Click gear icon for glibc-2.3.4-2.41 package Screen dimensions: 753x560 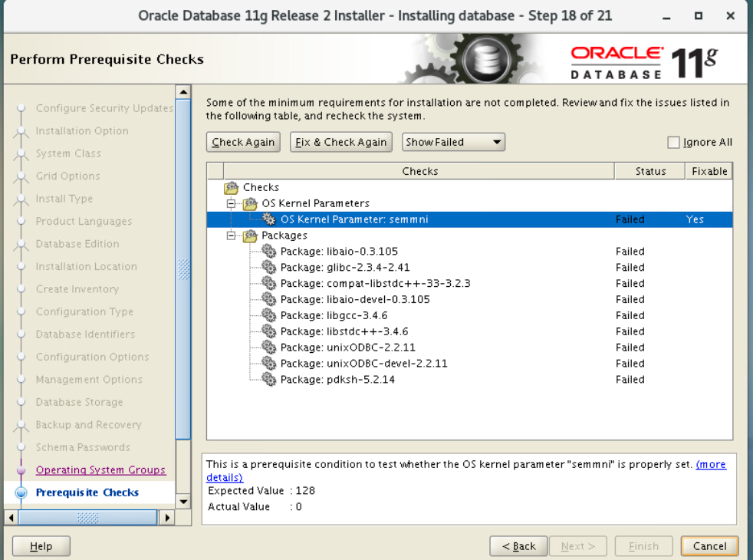269,268
